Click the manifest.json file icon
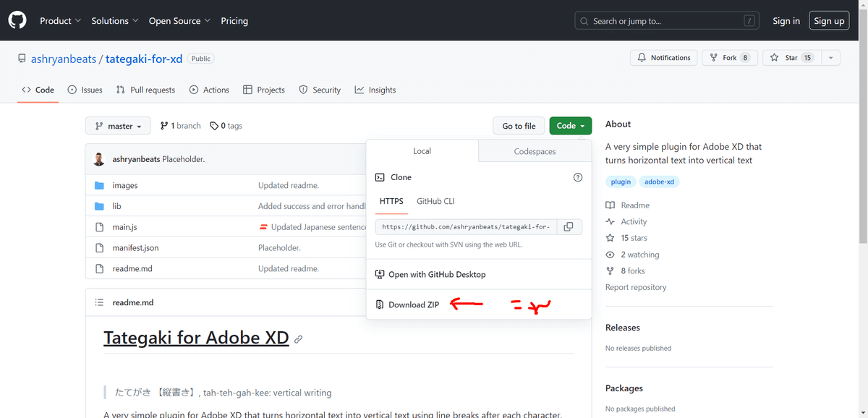 click(x=100, y=248)
